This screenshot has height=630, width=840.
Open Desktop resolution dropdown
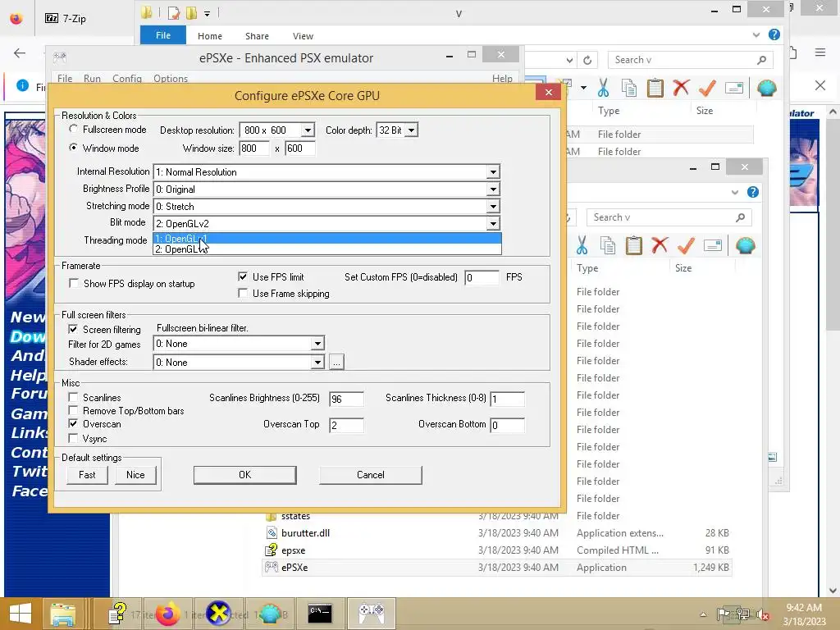click(308, 130)
